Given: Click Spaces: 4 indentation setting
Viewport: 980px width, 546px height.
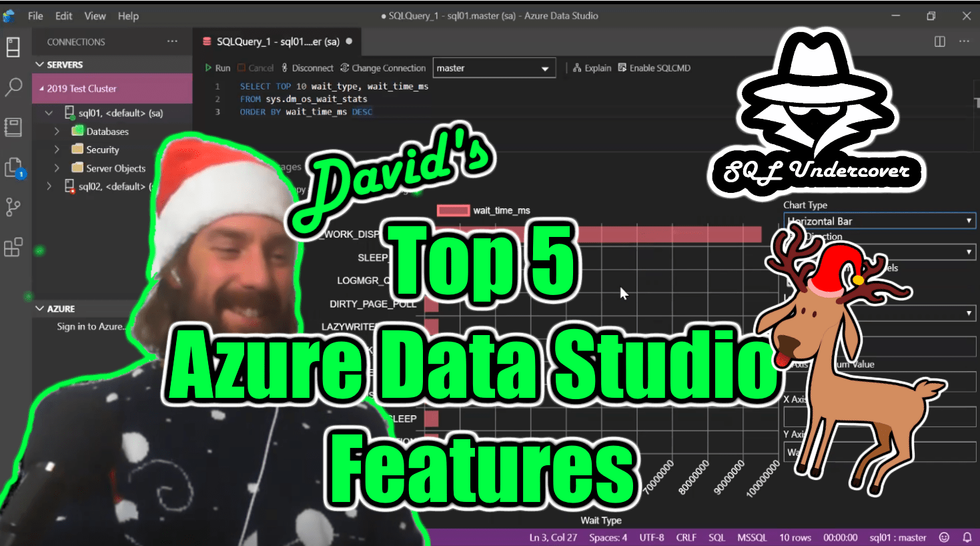Looking at the screenshot, I should coord(608,537).
